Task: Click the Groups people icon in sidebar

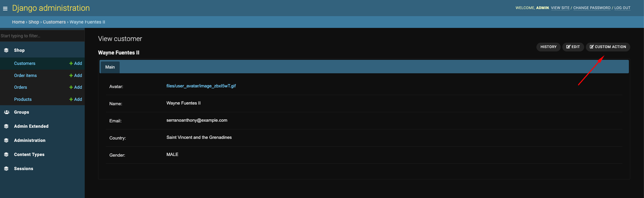Action: click(x=6, y=112)
